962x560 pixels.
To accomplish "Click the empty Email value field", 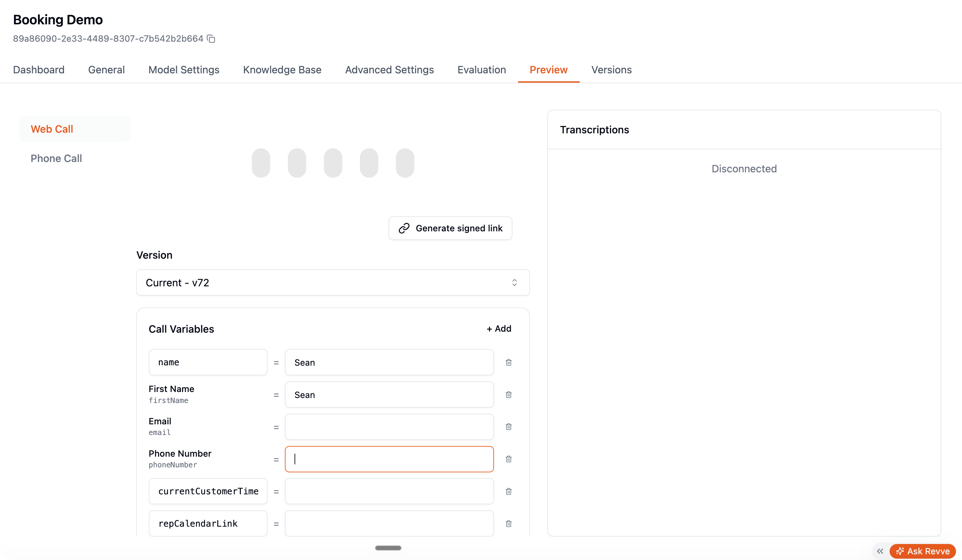I will pos(389,426).
